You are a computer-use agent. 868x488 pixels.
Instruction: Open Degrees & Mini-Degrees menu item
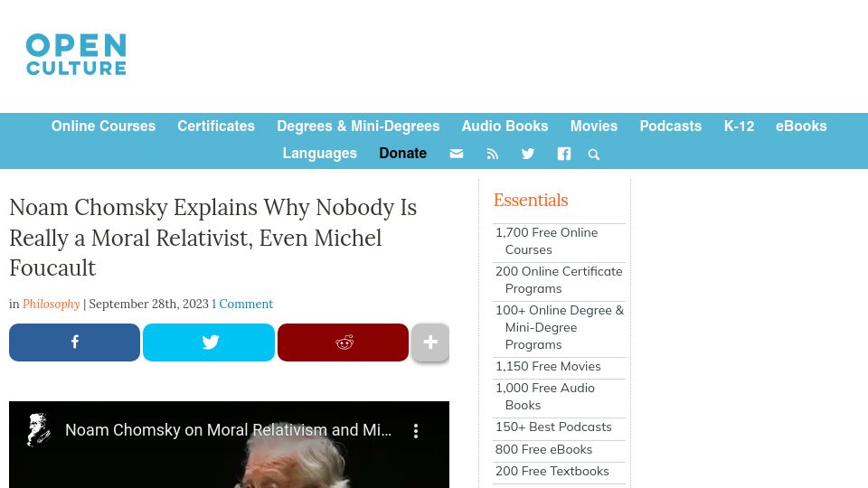tap(358, 127)
